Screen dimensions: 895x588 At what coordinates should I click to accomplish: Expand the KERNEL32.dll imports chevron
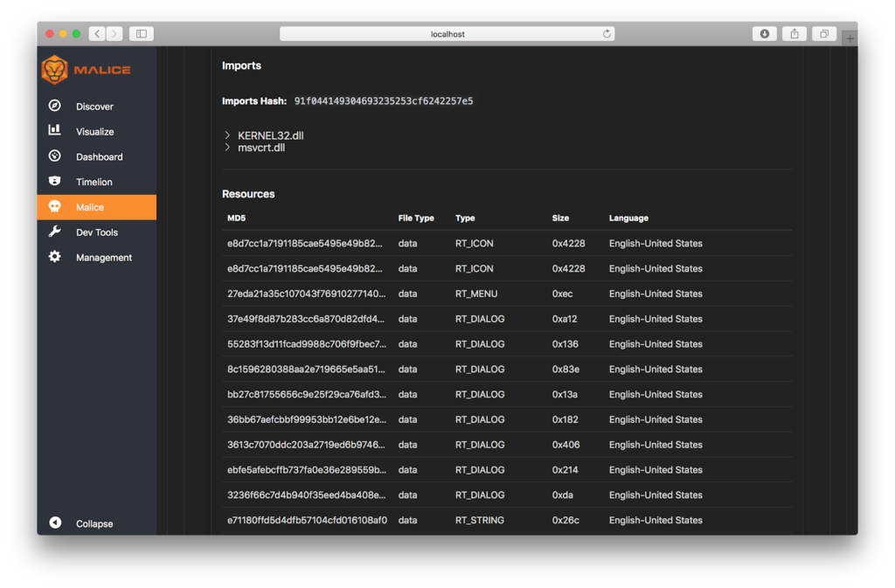pos(227,135)
